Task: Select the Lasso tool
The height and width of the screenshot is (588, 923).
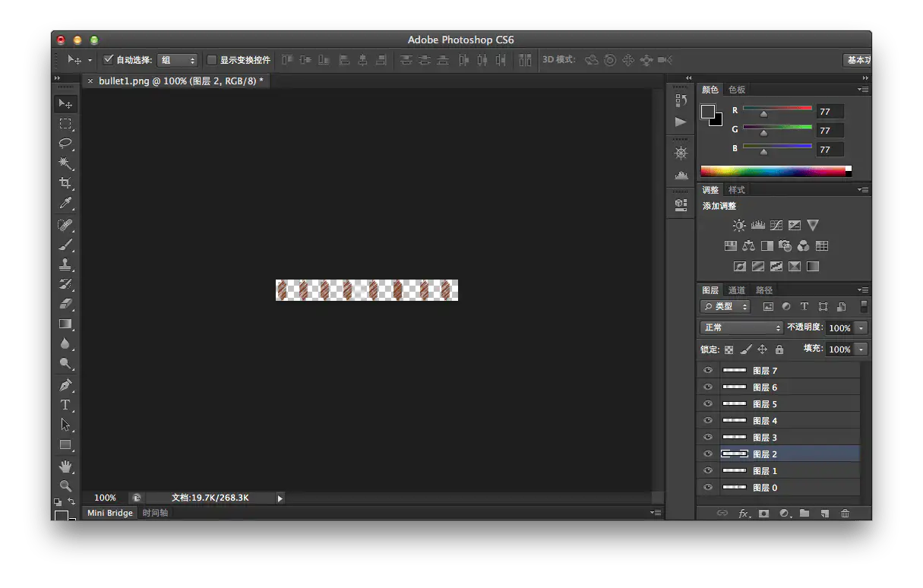Action: (66, 144)
